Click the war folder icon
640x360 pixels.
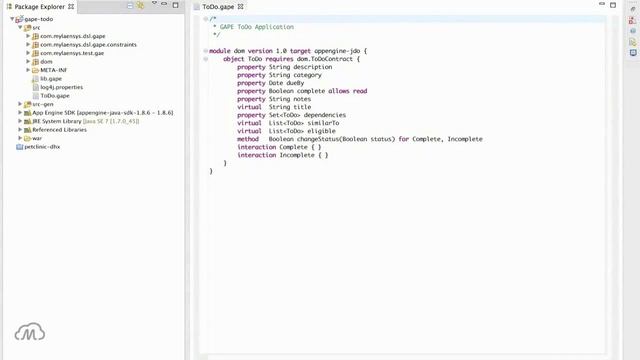pos(27,139)
